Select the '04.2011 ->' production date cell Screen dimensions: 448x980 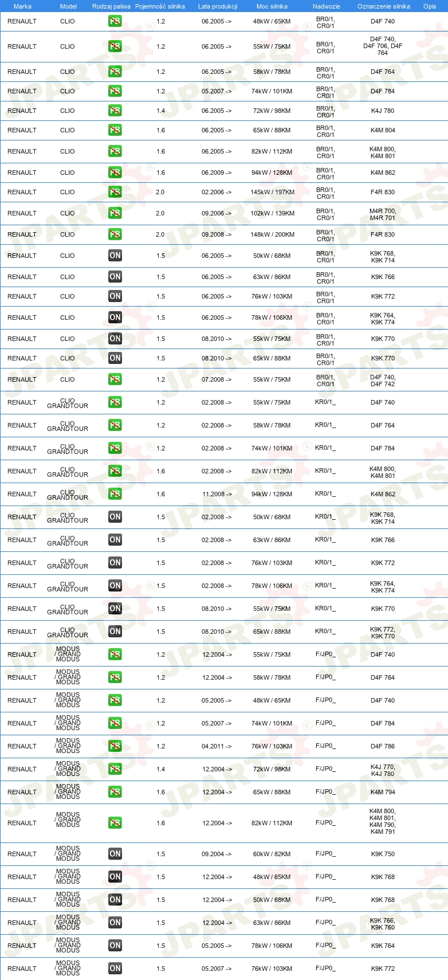(x=217, y=746)
